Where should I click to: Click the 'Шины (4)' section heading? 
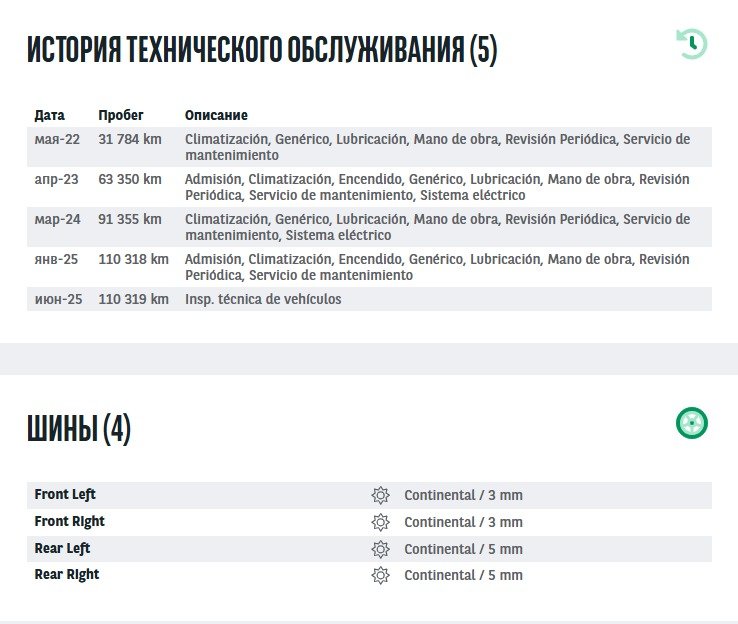pyautogui.click(x=79, y=429)
